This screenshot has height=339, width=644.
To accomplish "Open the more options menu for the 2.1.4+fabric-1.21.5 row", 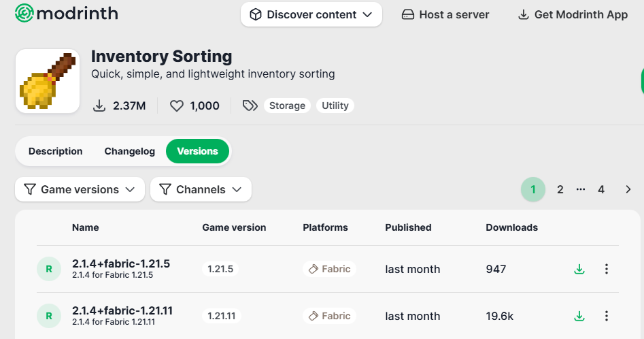I will pyautogui.click(x=607, y=269).
